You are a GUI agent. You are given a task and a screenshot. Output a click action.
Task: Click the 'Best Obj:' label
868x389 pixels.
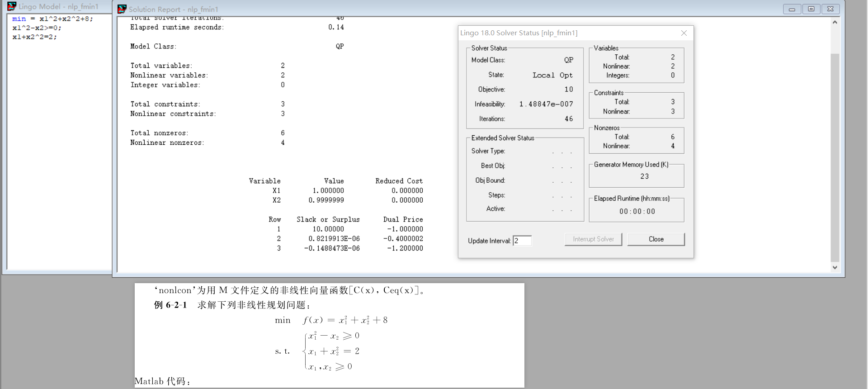493,166
